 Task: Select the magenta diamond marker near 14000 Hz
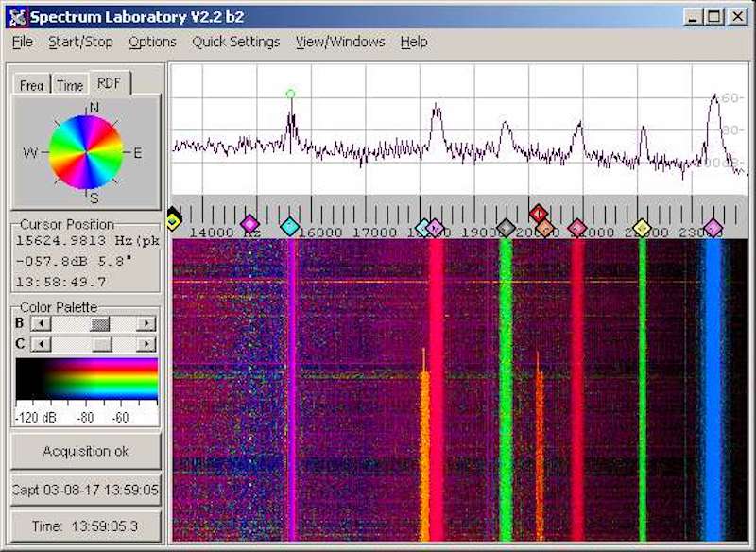pos(249,224)
